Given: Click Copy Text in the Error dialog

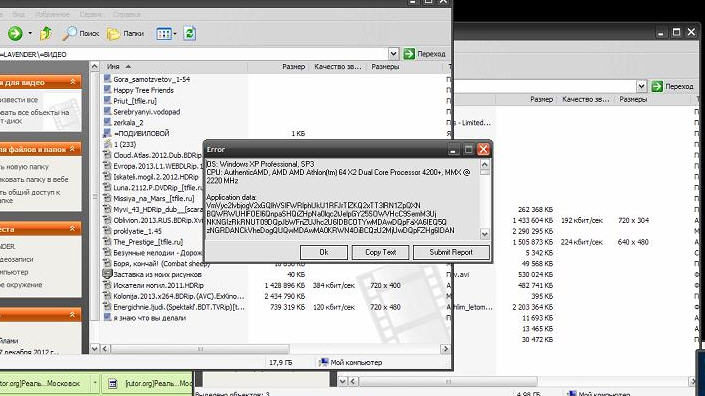Looking at the screenshot, I should tap(380, 252).
